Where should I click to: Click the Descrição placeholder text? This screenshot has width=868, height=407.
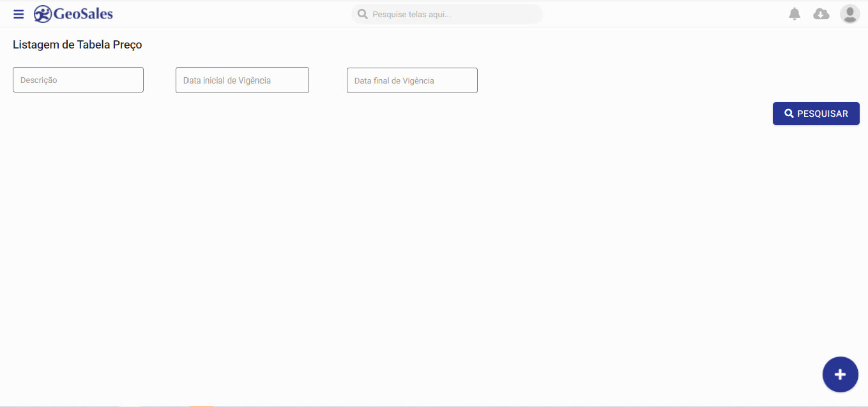point(39,80)
